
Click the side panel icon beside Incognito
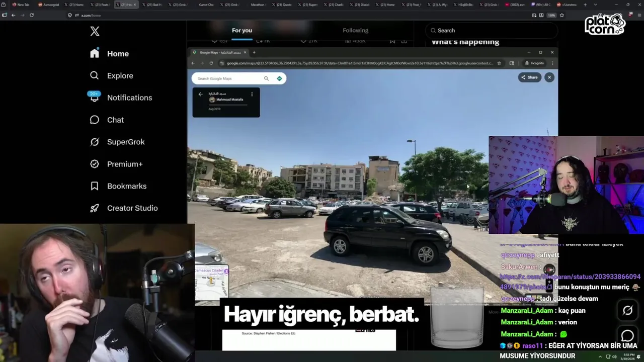pos(512,63)
